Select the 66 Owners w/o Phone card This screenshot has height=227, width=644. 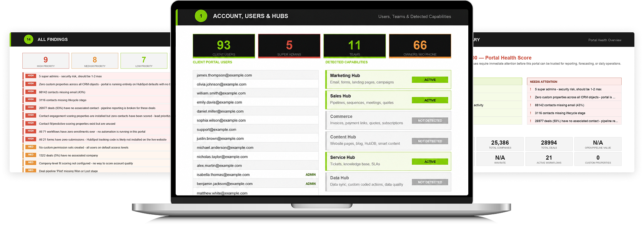(420, 46)
